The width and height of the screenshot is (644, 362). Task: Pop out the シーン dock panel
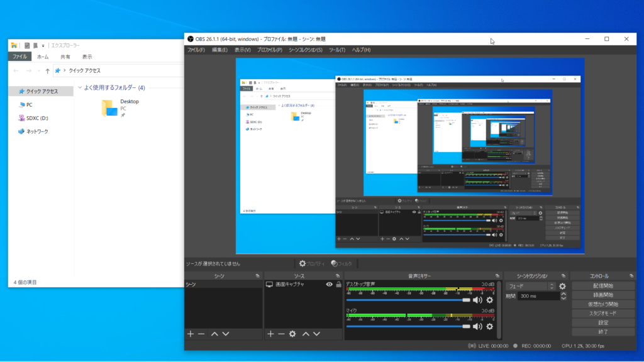pos(257,276)
